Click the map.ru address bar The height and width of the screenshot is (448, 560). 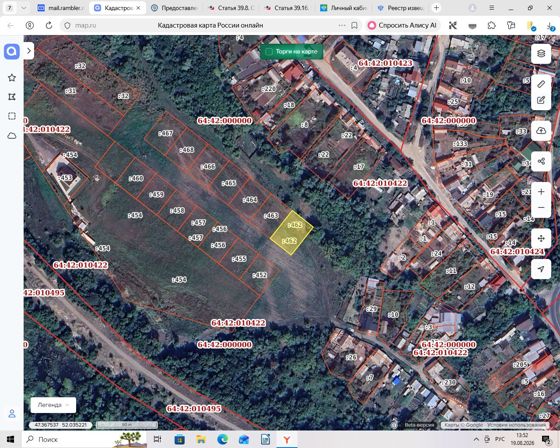pos(85,25)
